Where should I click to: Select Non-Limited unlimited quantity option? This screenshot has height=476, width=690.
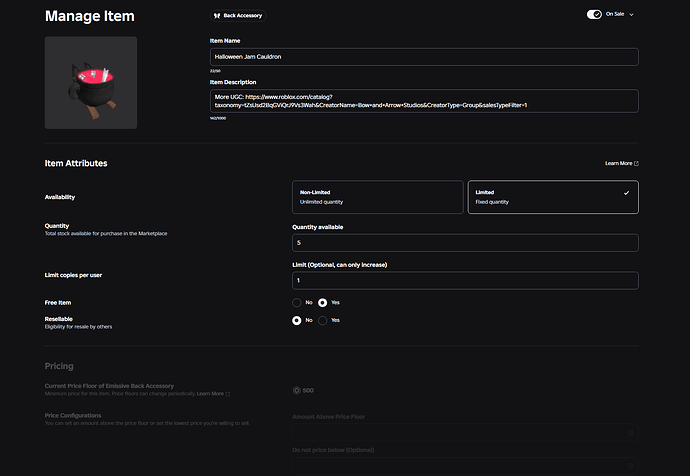(x=378, y=197)
